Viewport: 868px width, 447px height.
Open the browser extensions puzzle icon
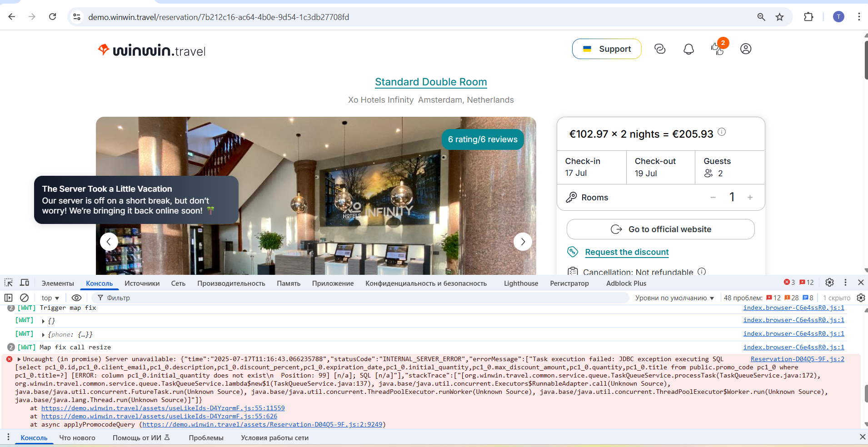pos(808,17)
